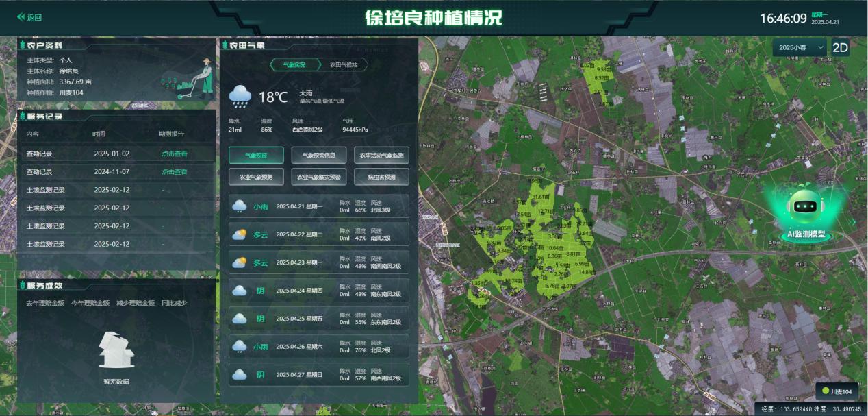Click weather icon for 2025.04.24 forecast
This screenshot has height=416, width=868.
coord(240,291)
